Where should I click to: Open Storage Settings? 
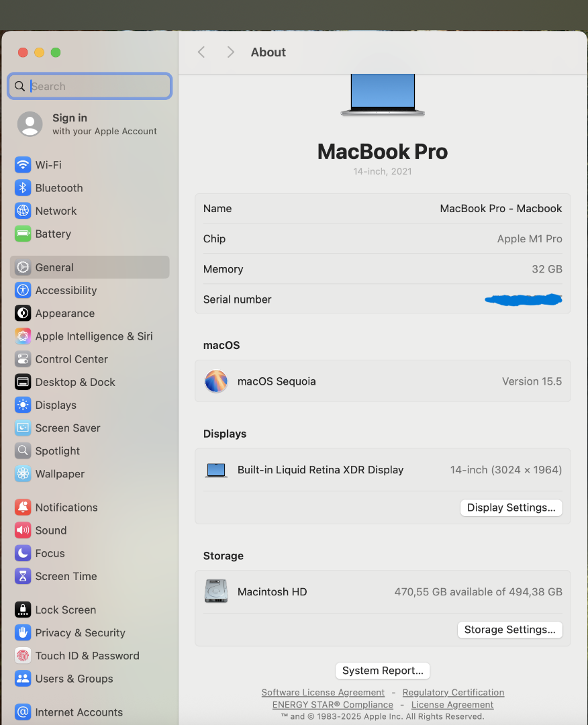(x=510, y=630)
